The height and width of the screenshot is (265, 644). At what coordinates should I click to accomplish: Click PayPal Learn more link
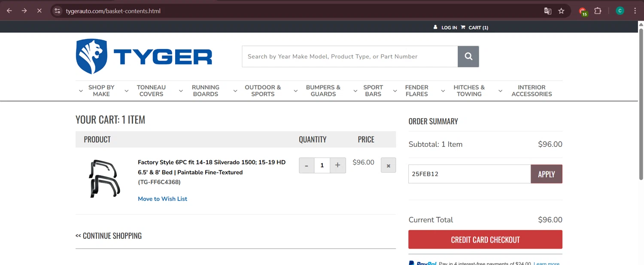pyautogui.click(x=547, y=263)
